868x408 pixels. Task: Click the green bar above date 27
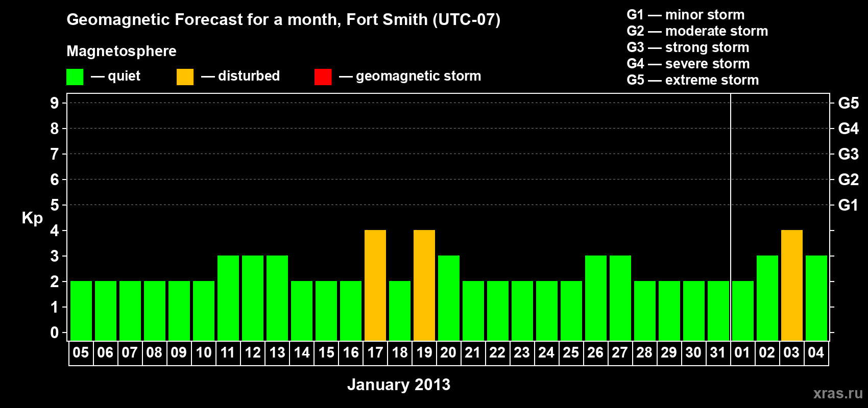pyautogui.click(x=620, y=298)
